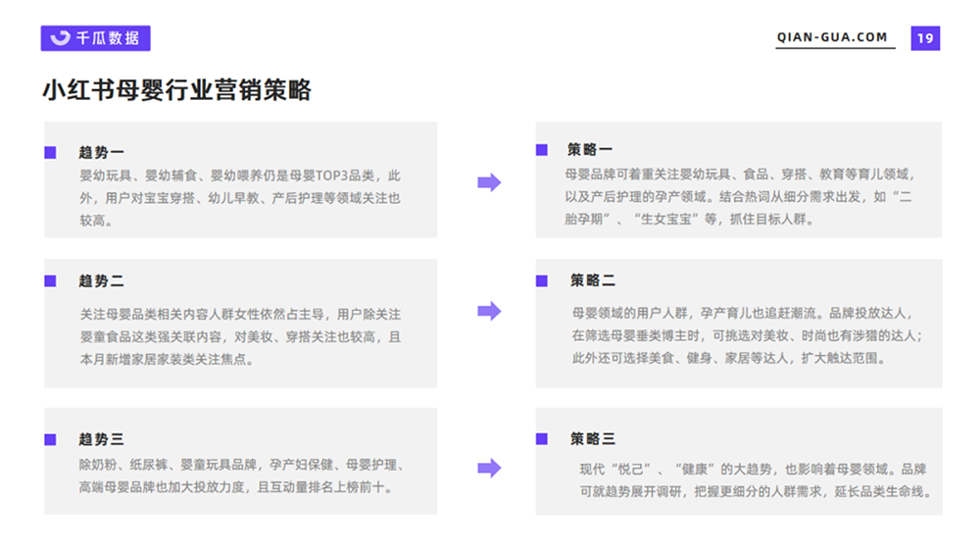Click the purple square bullet beside 策略二
This screenshot has height=552, width=980.
[542, 280]
